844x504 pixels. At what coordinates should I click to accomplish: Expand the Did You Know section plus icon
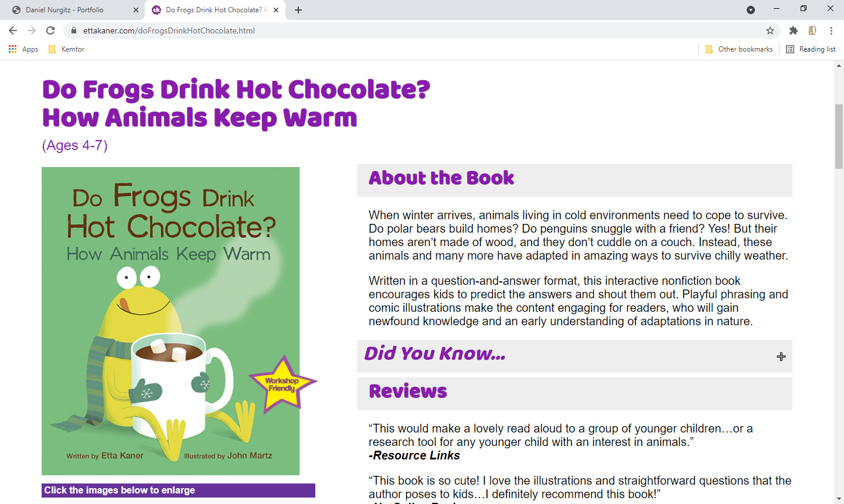pyautogui.click(x=781, y=356)
